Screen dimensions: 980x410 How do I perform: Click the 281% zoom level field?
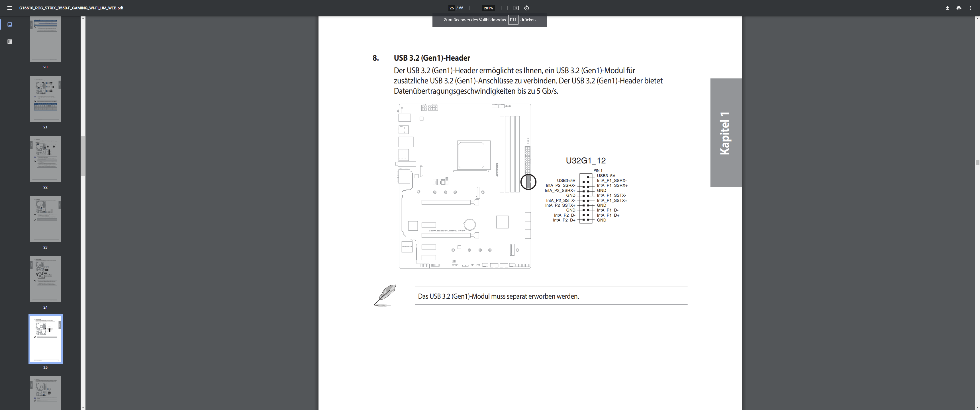tap(488, 8)
